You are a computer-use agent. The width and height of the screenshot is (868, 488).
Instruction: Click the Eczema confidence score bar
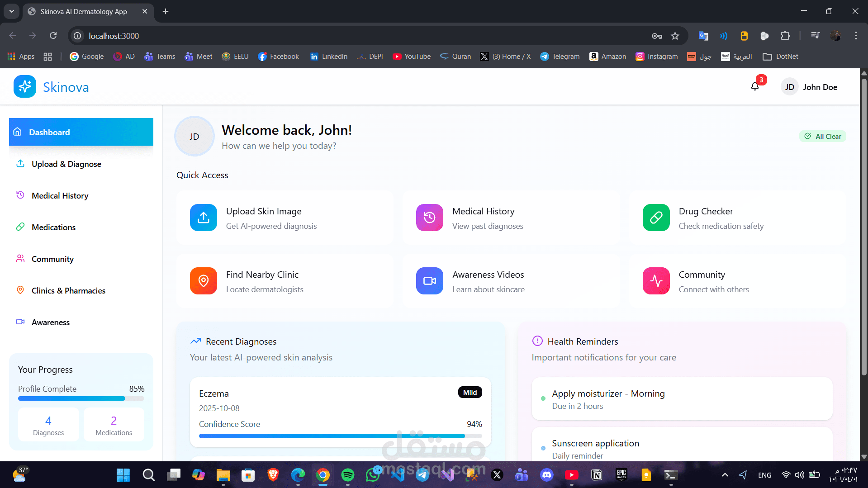(x=341, y=436)
